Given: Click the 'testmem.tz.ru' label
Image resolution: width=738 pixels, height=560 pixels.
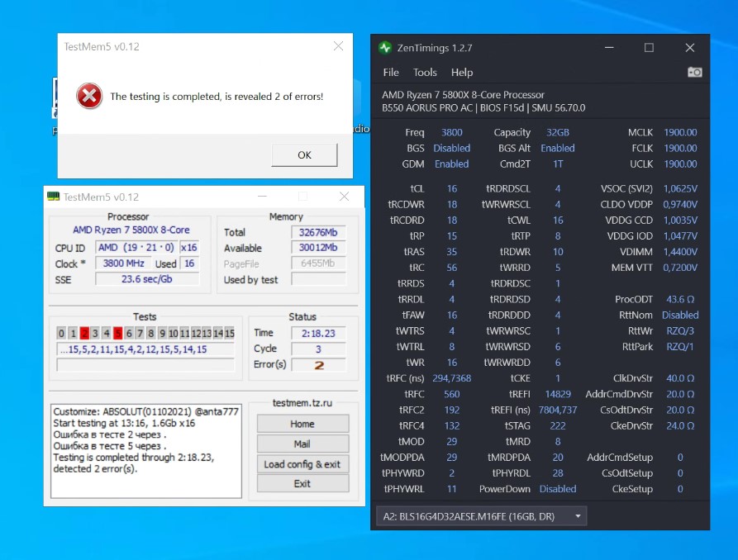Looking at the screenshot, I should (302, 403).
